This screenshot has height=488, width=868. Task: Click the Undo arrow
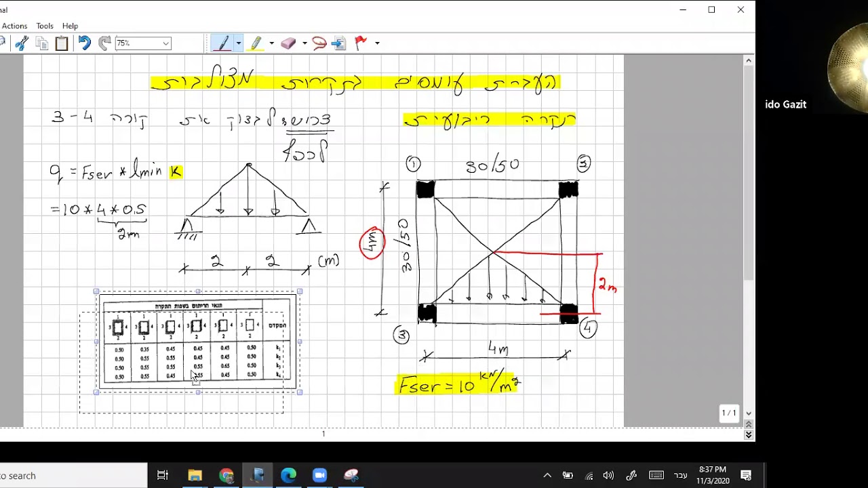tap(84, 43)
